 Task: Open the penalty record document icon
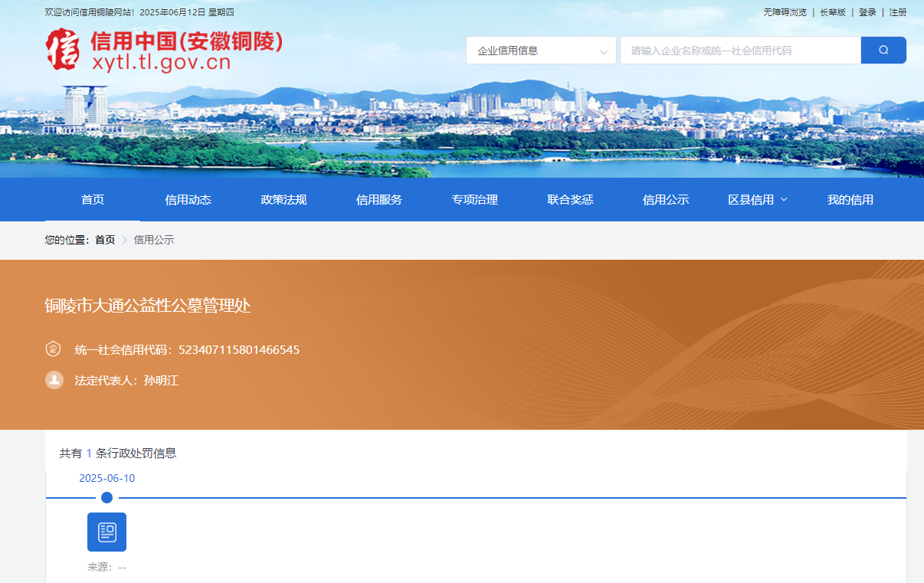(106, 532)
